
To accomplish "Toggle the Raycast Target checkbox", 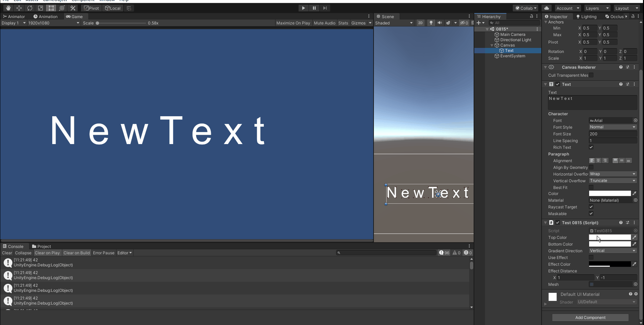I will [x=591, y=207].
